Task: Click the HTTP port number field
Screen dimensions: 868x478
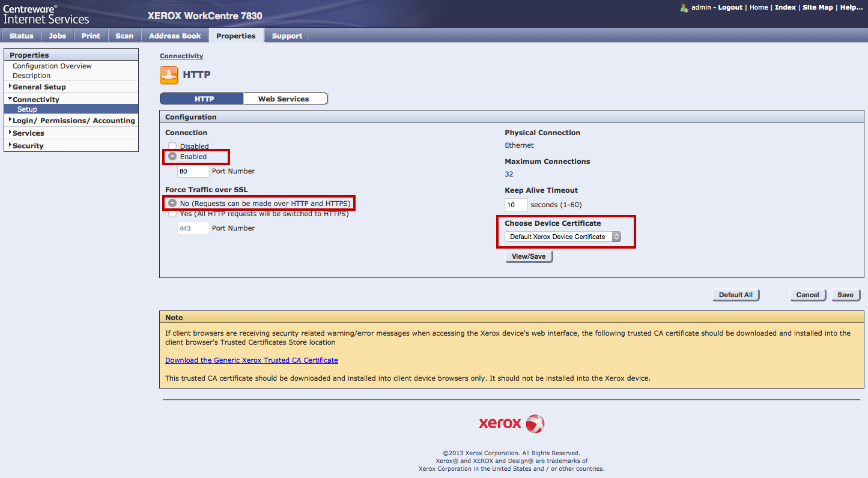Action: coord(193,171)
